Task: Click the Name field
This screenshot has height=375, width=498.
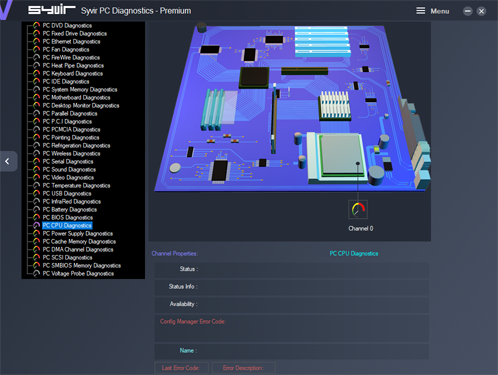Action: tap(291, 351)
